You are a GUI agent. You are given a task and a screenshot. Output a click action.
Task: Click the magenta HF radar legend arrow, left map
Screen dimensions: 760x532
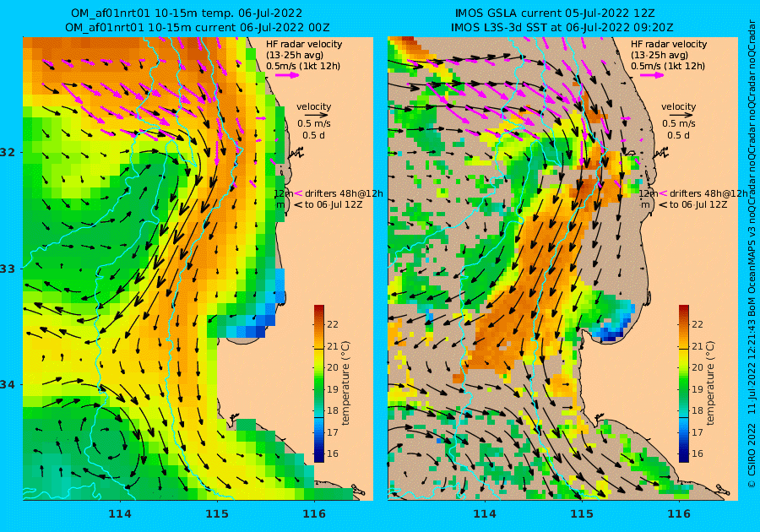287,75
